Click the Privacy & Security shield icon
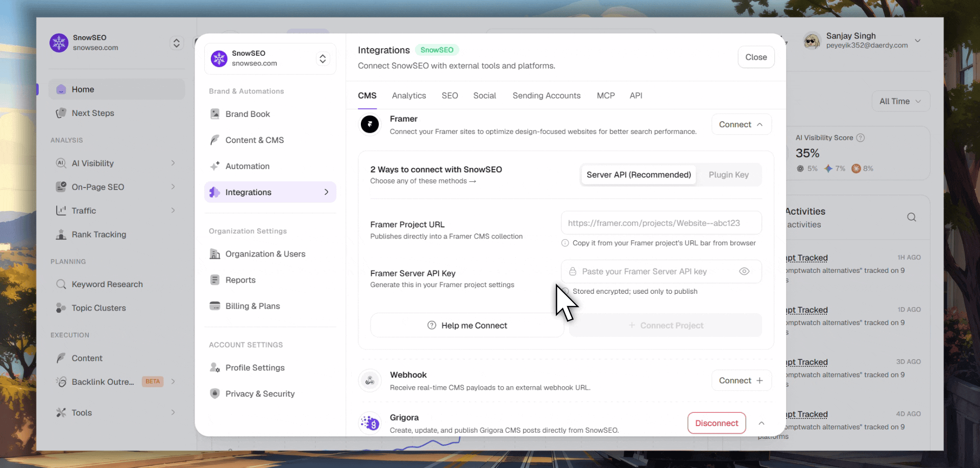Image resolution: width=980 pixels, height=468 pixels. (215, 393)
